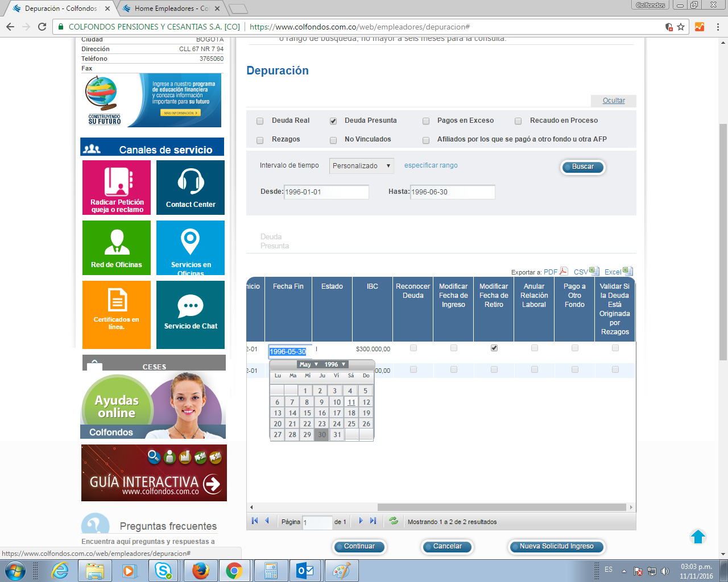This screenshot has height=582, width=728.
Task: Click the Desde date input field
Action: tap(326, 192)
